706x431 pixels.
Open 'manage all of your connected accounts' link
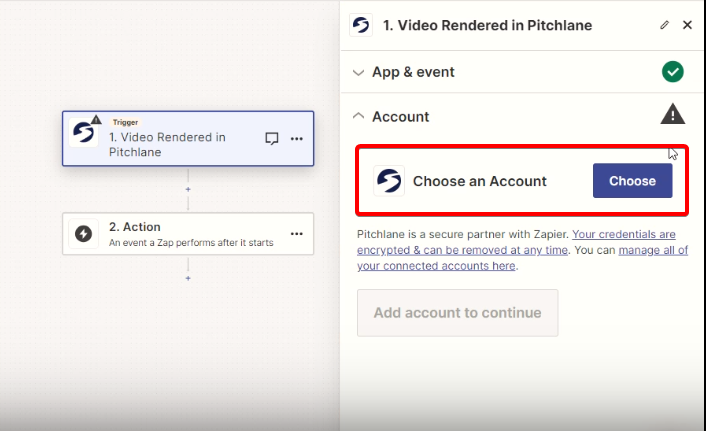(x=522, y=258)
